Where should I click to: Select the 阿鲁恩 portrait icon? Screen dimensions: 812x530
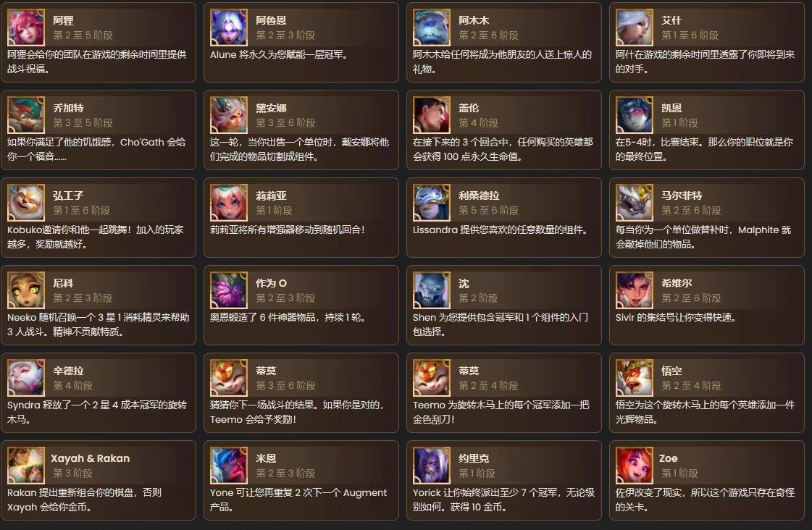point(228,28)
